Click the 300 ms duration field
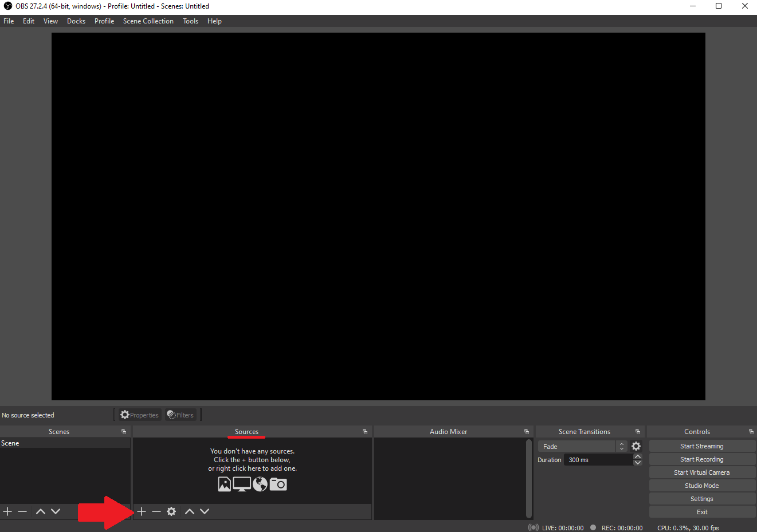This screenshot has height=532, width=757. coord(598,460)
